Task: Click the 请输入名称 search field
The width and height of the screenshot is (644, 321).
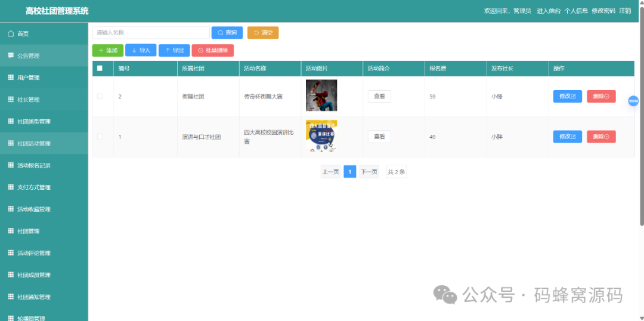Action: [151, 32]
